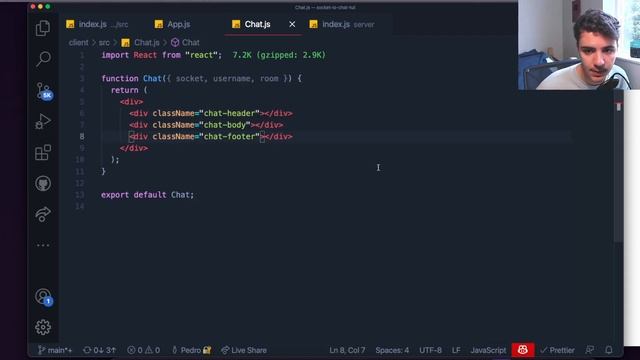This screenshot has width=640, height=360.
Task: Click the function Chat declaration
Action: pyautogui.click(x=202, y=78)
